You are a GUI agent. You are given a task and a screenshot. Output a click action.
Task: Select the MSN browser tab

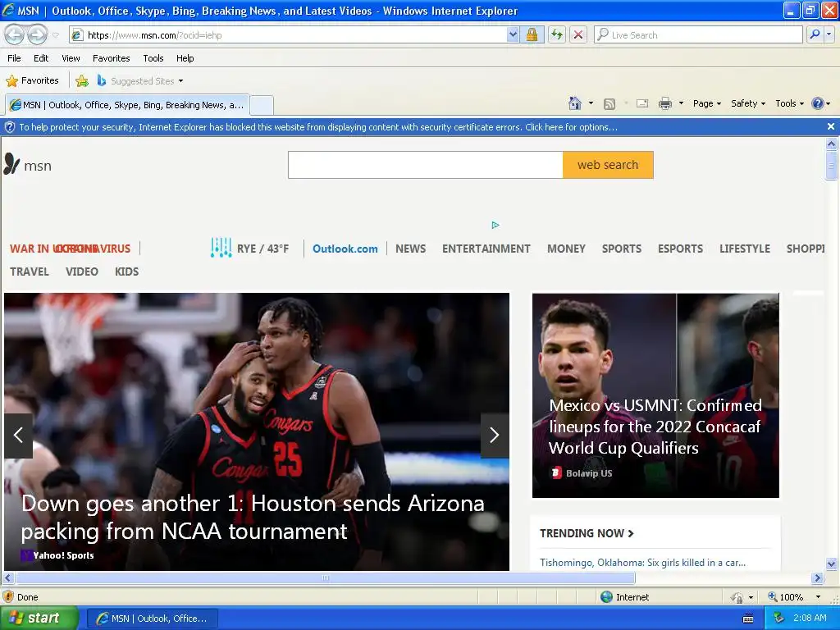127,105
